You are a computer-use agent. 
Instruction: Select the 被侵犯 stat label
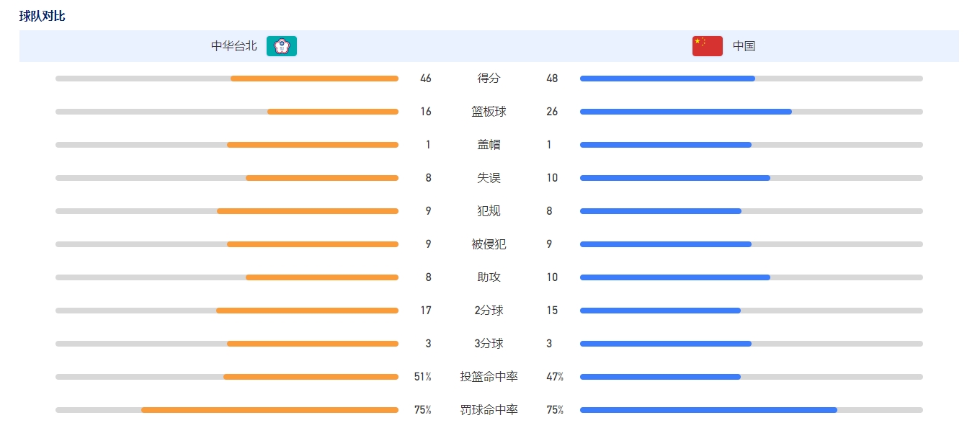489,244
